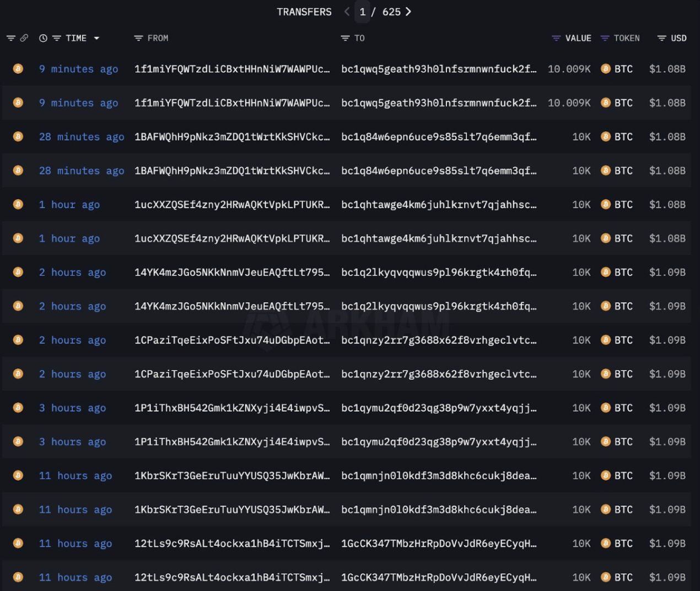The width and height of the screenshot is (700, 591).
Task: Click BTC token label in first 28-minutes row
Action: point(623,137)
